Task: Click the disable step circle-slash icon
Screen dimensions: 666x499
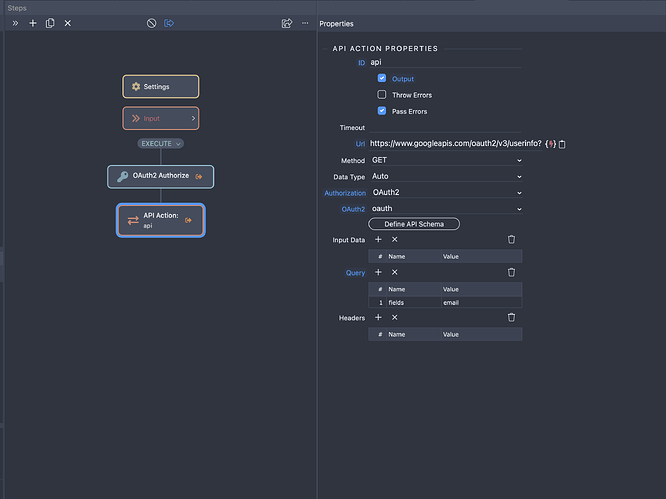Action: click(152, 23)
